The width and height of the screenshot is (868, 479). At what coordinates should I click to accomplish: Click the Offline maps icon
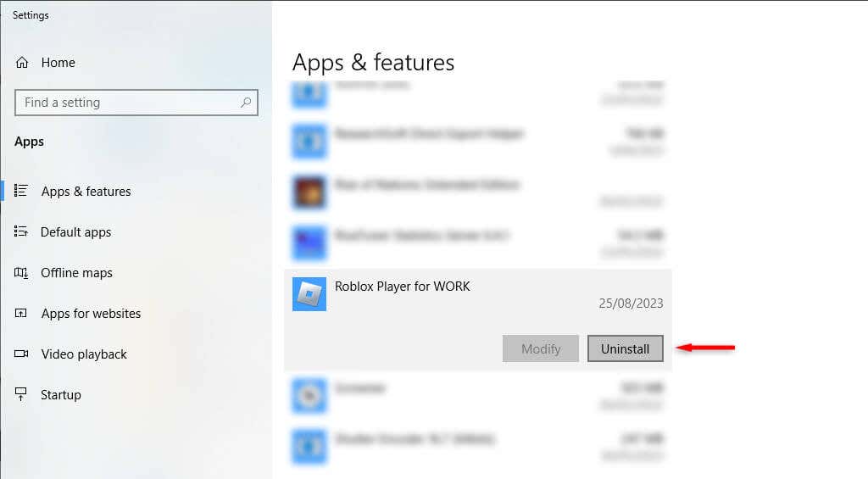21,272
